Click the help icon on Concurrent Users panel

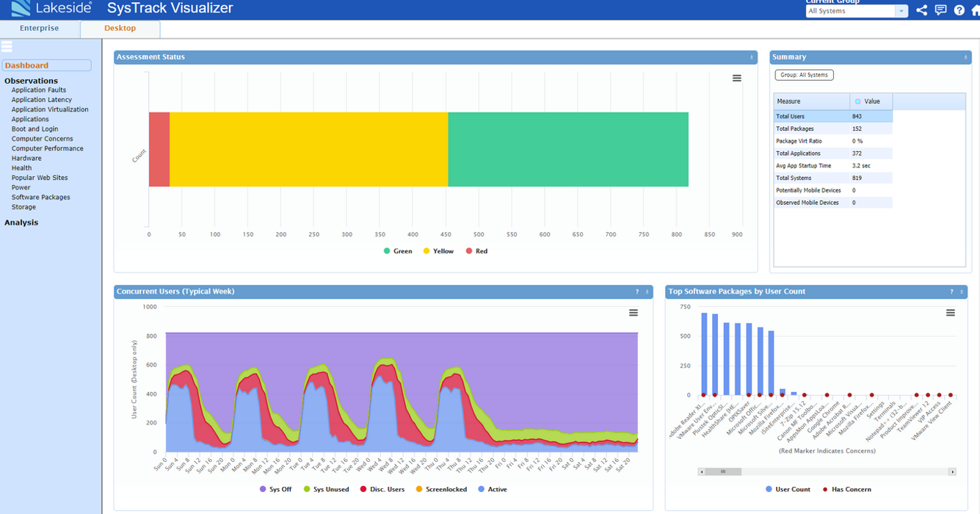point(637,292)
